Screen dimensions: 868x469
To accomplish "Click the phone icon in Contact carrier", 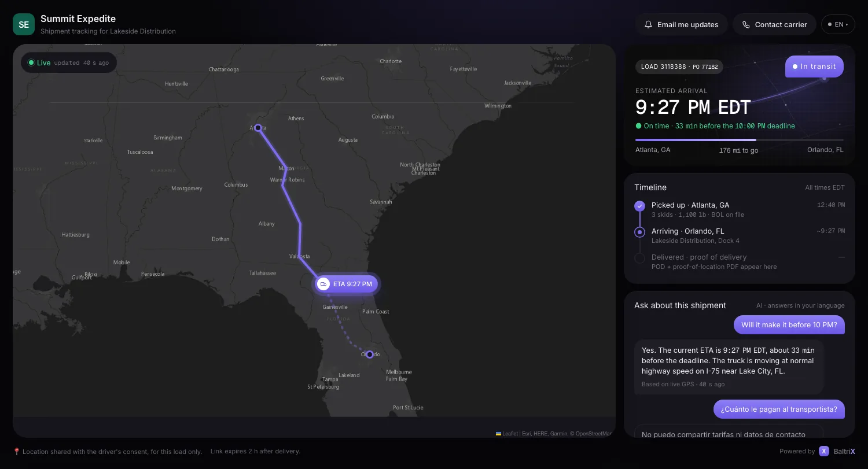I will point(746,25).
